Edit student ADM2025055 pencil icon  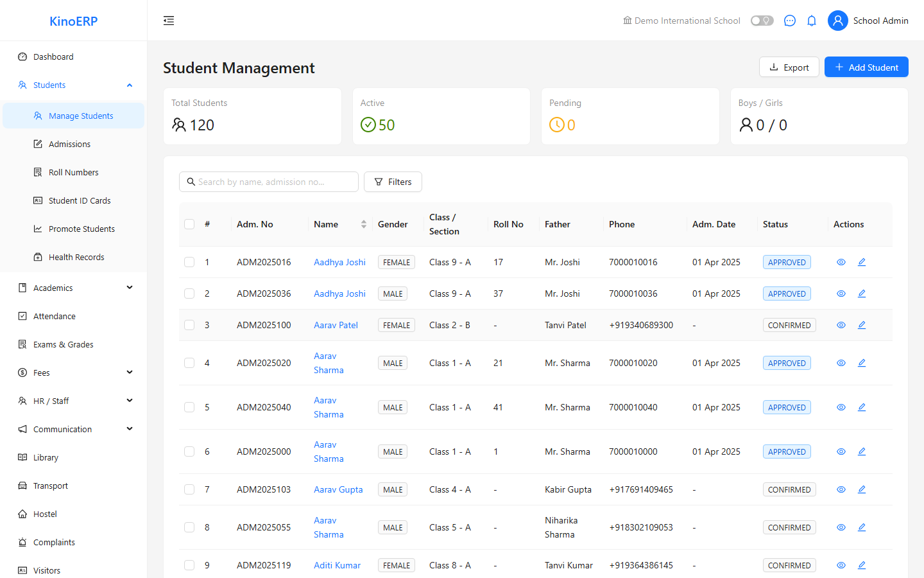pos(862,527)
